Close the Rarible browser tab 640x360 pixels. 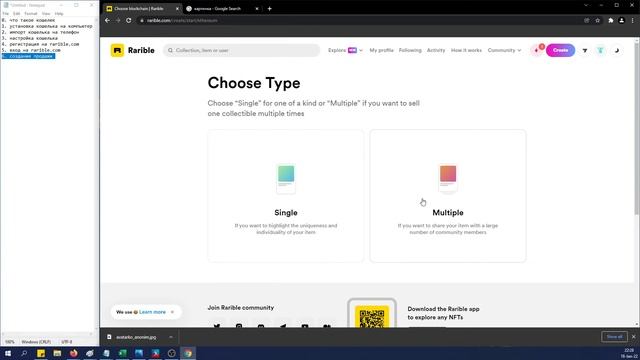pos(177,9)
